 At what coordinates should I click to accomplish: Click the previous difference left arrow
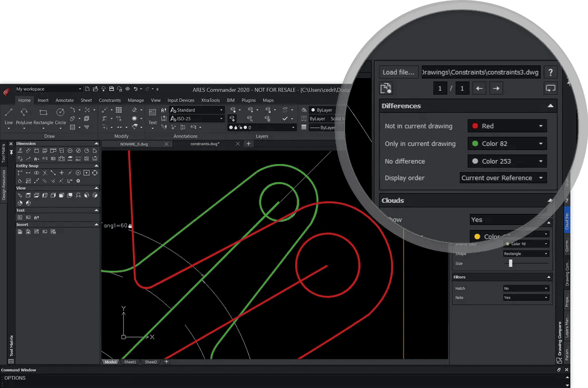click(479, 89)
